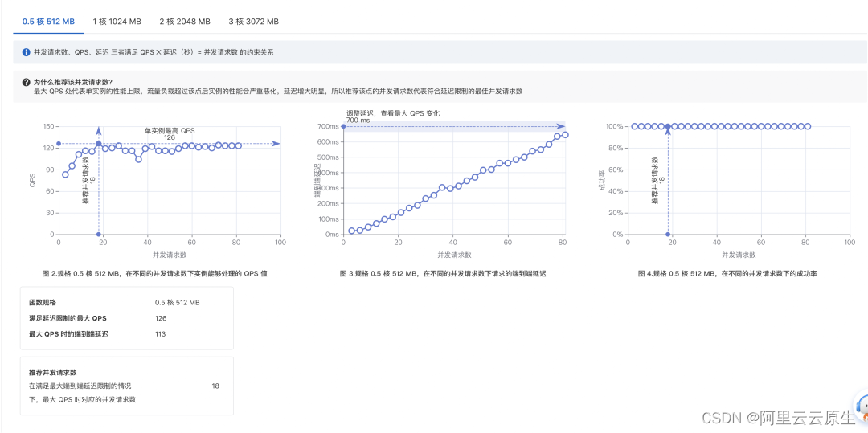Viewport: 868px width, 433px height.
Task: Click the 调整延迟，查看最大 QPS 变化 label
Action: point(393,112)
